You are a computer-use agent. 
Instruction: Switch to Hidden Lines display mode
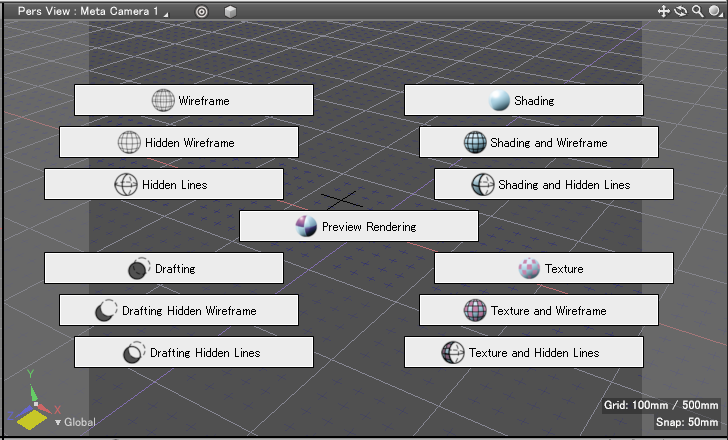[x=164, y=184]
